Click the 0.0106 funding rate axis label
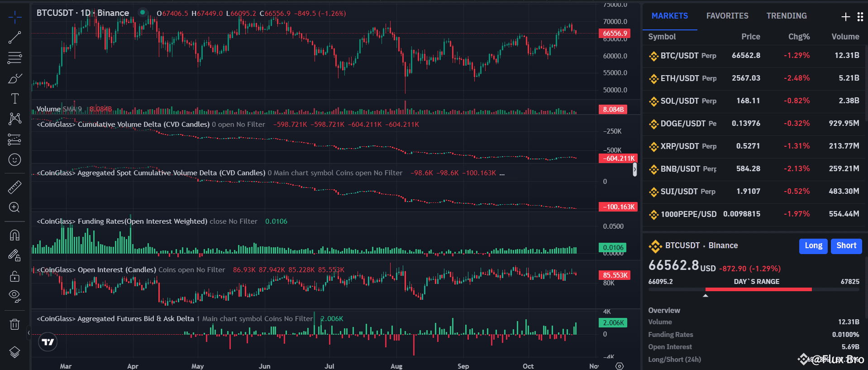The width and height of the screenshot is (868, 370). click(x=613, y=248)
